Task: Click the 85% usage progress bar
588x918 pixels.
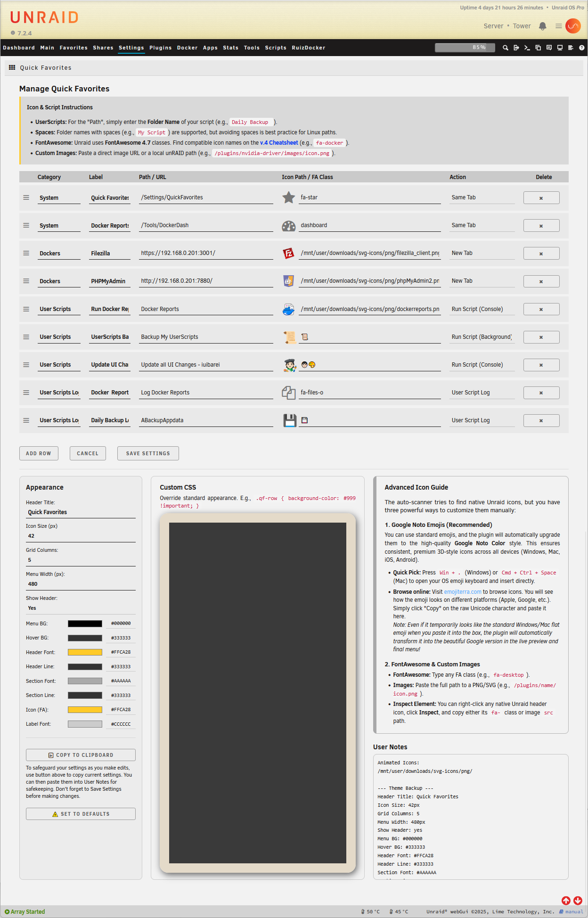Action: (x=465, y=48)
